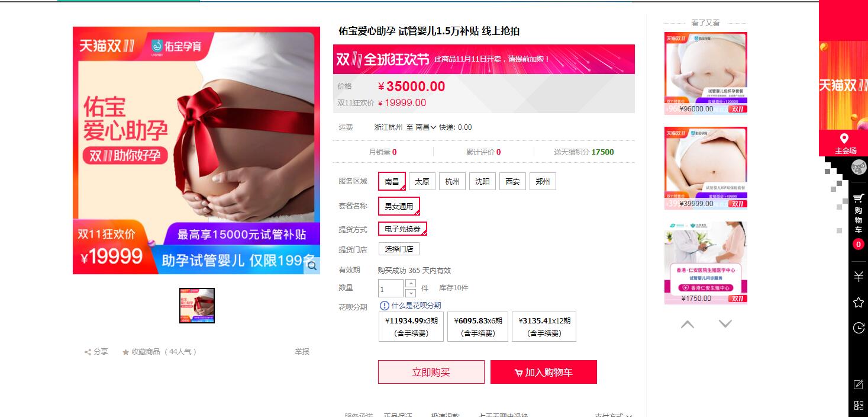Click the magnifier zoom icon on the product image
868x417 pixels.
pyautogui.click(x=311, y=266)
